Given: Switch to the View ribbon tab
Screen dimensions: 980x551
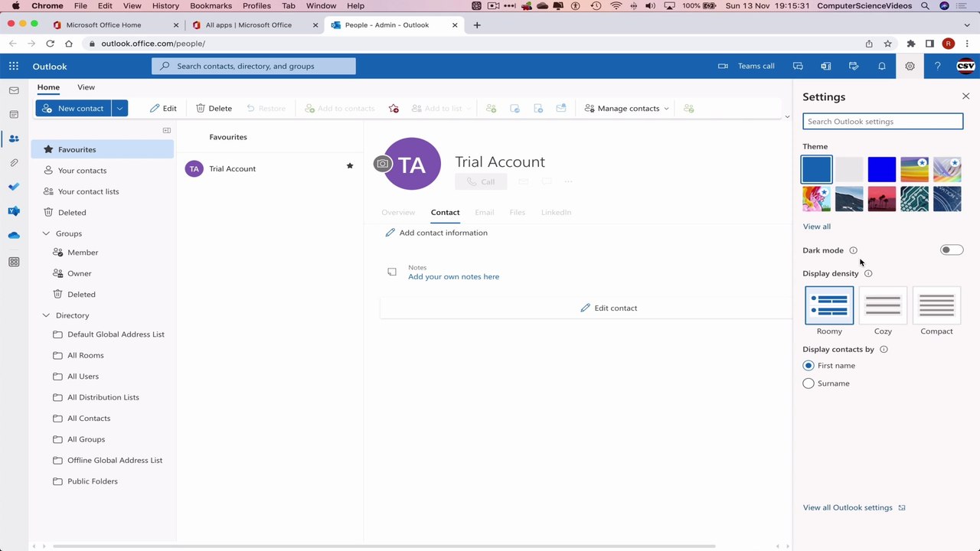Looking at the screenshot, I should [x=86, y=87].
